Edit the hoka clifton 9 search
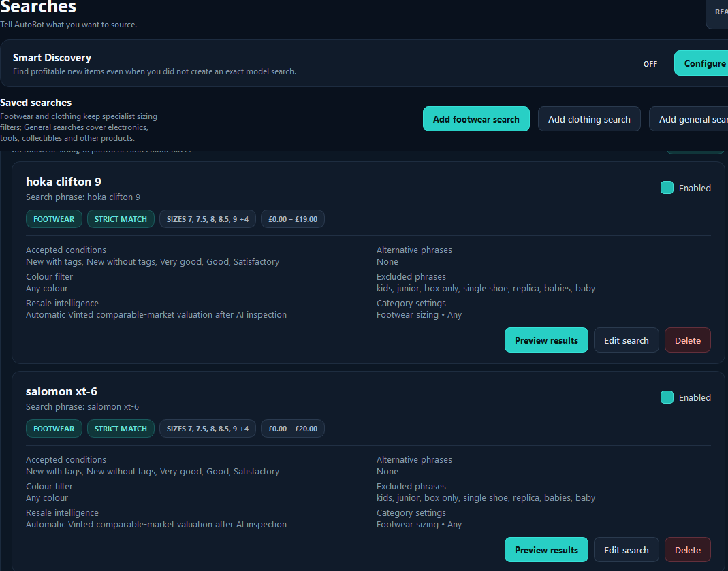 pos(626,340)
